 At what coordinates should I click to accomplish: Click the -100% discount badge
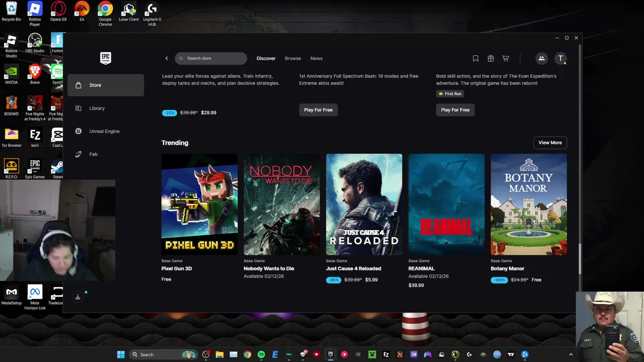(x=500, y=280)
